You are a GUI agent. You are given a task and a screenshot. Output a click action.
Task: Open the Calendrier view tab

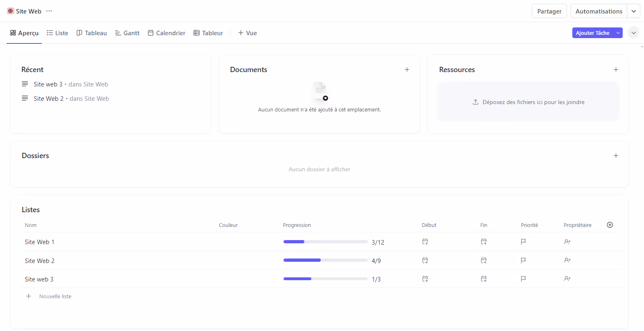[x=167, y=33]
